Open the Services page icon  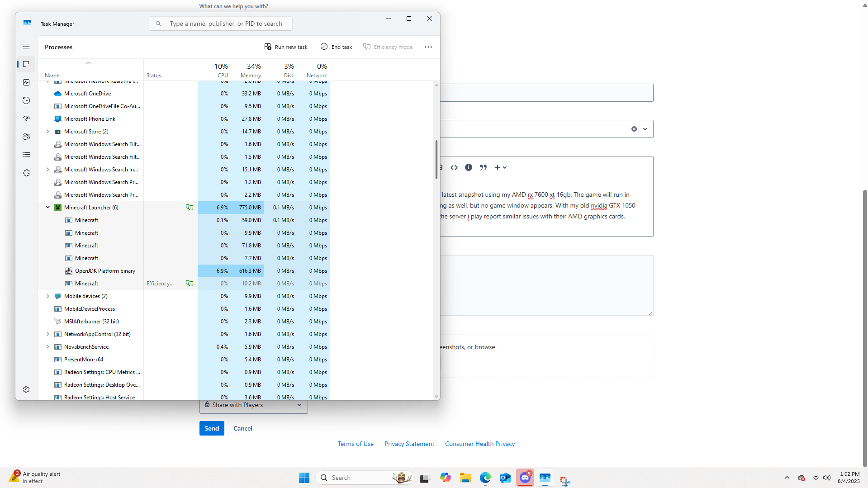(x=26, y=173)
